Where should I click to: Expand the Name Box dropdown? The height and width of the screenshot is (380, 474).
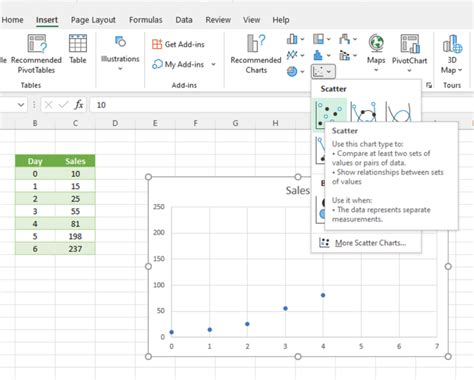click(21, 105)
